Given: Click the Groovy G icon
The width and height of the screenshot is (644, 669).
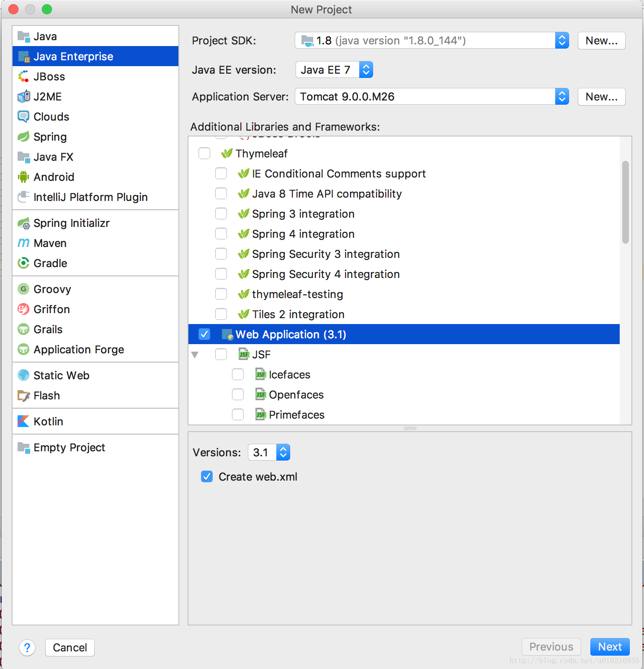Looking at the screenshot, I should pos(23,289).
